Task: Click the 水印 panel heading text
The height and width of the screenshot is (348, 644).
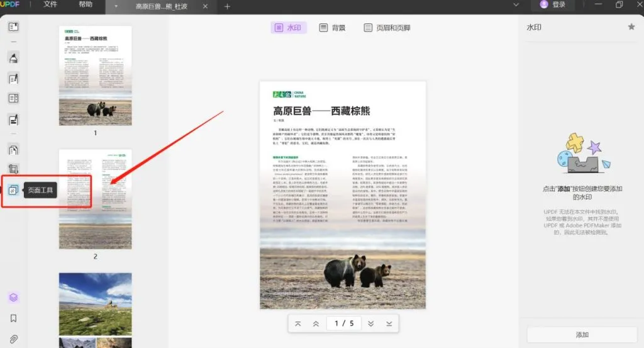Action: 534,28
